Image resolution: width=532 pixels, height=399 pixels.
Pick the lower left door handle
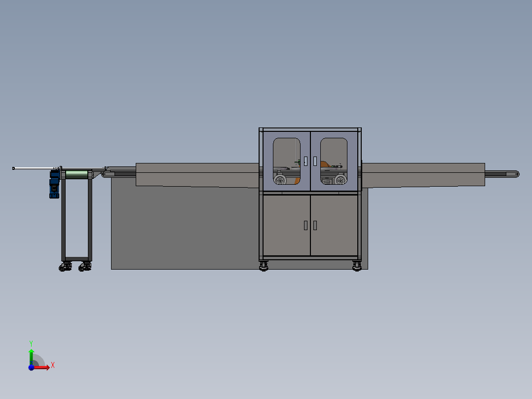[305, 225]
